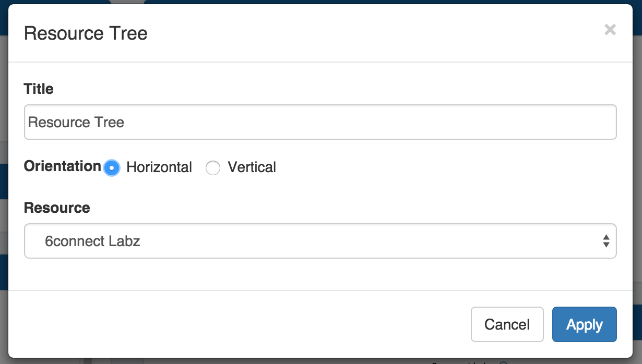Click the Resource Tree dialog heading
642x364 pixels.
86,33
